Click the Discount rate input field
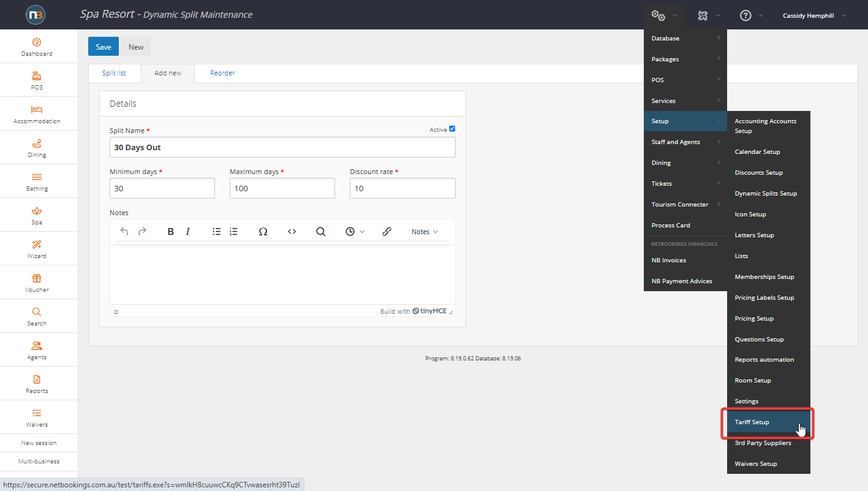This screenshot has width=868, height=491. click(402, 189)
